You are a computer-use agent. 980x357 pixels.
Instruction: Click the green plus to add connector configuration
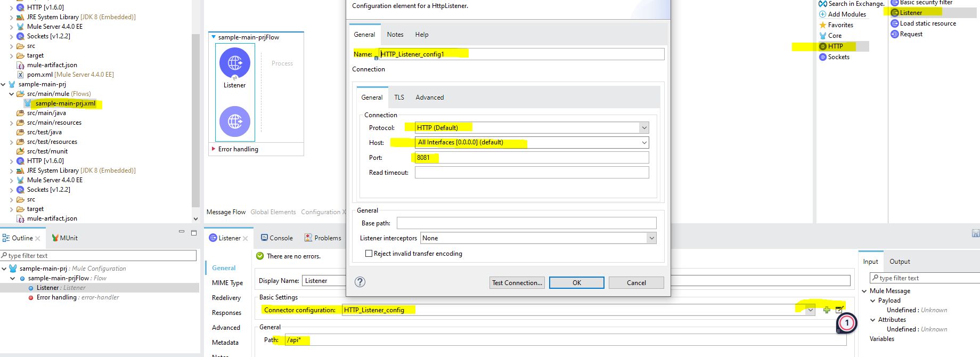coord(827,310)
